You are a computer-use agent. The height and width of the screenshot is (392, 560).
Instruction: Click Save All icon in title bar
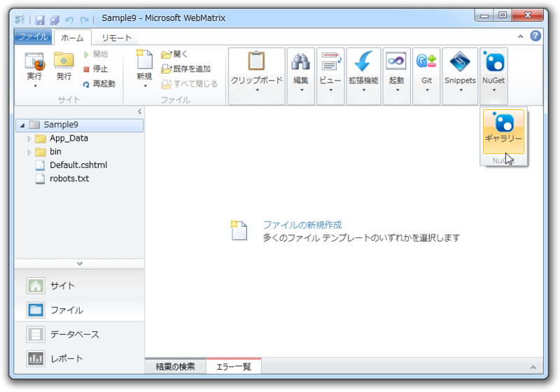pos(55,20)
